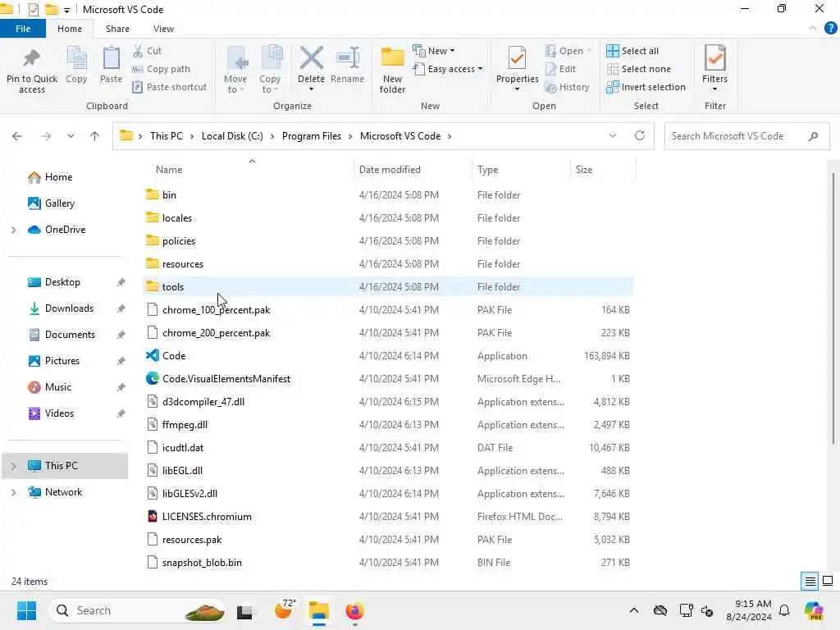Open Windows Start menu
The width and height of the screenshot is (840, 630).
pos(26,610)
